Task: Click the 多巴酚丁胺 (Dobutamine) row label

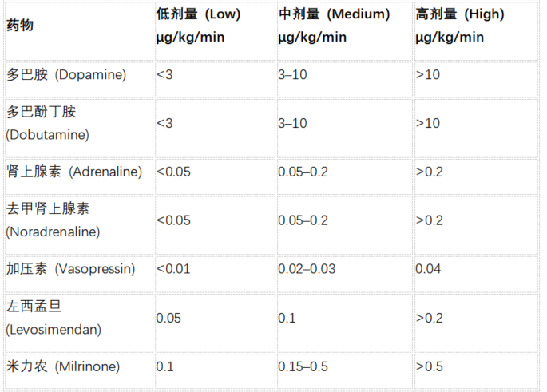Action: 79,129
